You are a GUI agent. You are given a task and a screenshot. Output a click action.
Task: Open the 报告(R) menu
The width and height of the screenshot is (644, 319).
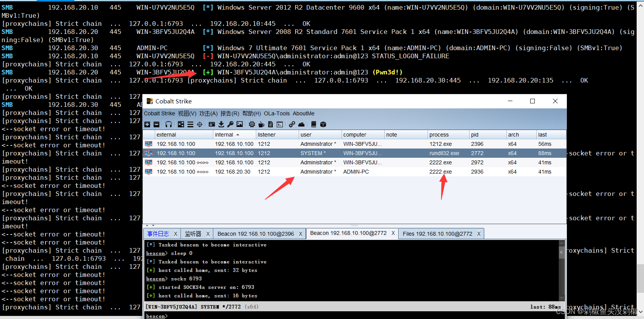230,113
